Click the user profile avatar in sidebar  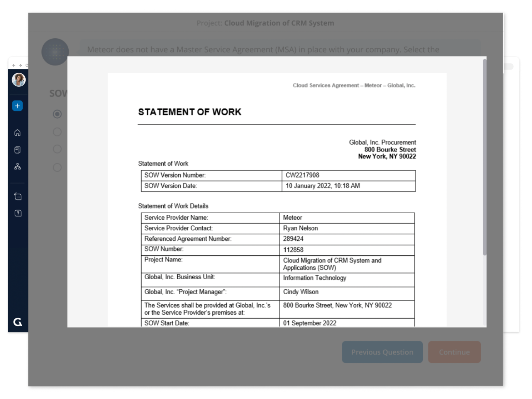19,80
